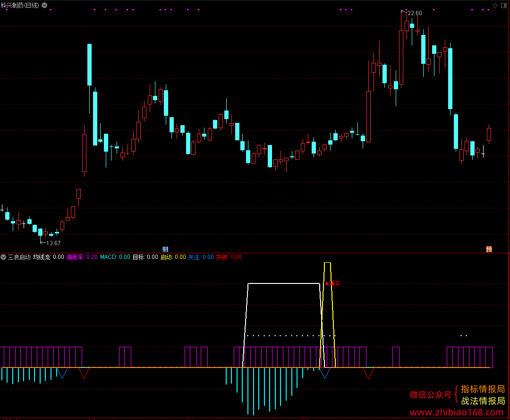This screenshot has height=420, width=510.
Task: Click the 关注: 0.00 readout
Action: 201,257
